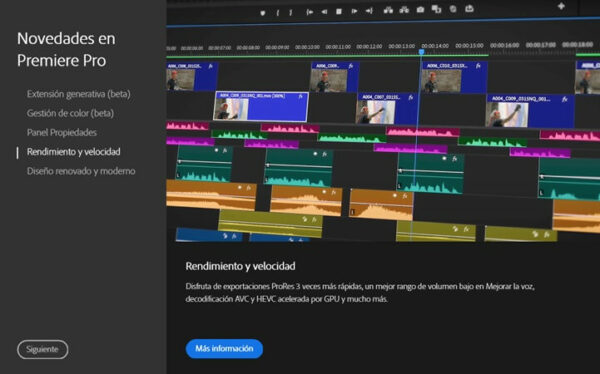Open the Gestión de color (beta) section
This screenshot has width=600, height=374.
70,113
